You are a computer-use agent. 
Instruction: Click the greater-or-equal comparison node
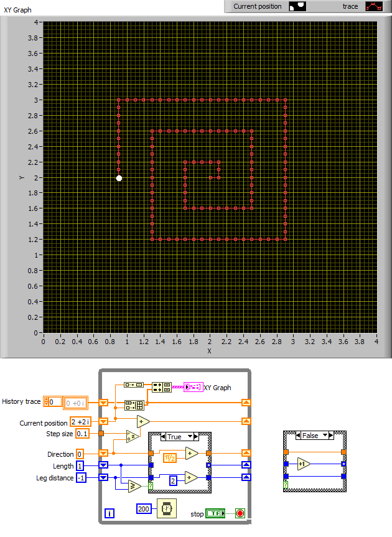click(134, 486)
